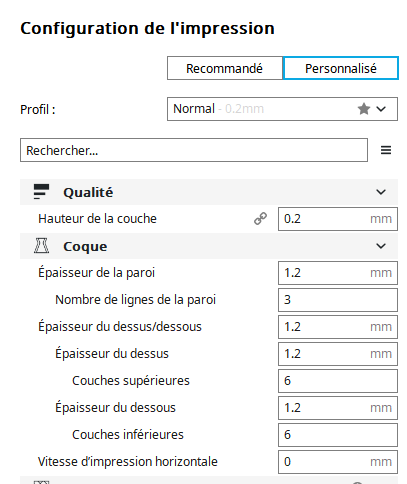407x484 pixels.
Task: Click the Épaisseur du dessous label
Action: [x=115, y=408]
